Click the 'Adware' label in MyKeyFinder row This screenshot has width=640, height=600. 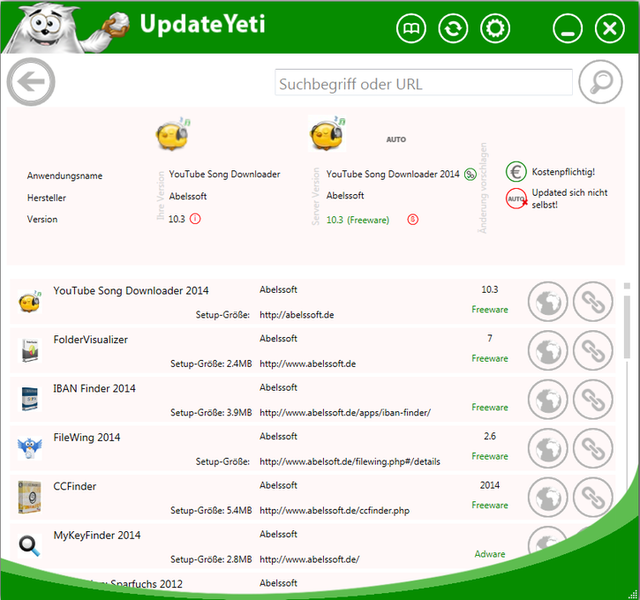490,554
